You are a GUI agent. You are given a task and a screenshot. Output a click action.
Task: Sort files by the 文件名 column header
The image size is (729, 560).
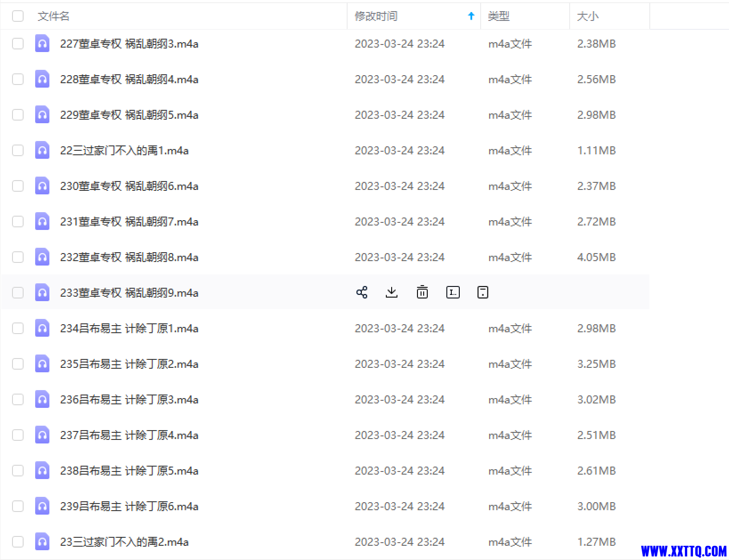53,16
